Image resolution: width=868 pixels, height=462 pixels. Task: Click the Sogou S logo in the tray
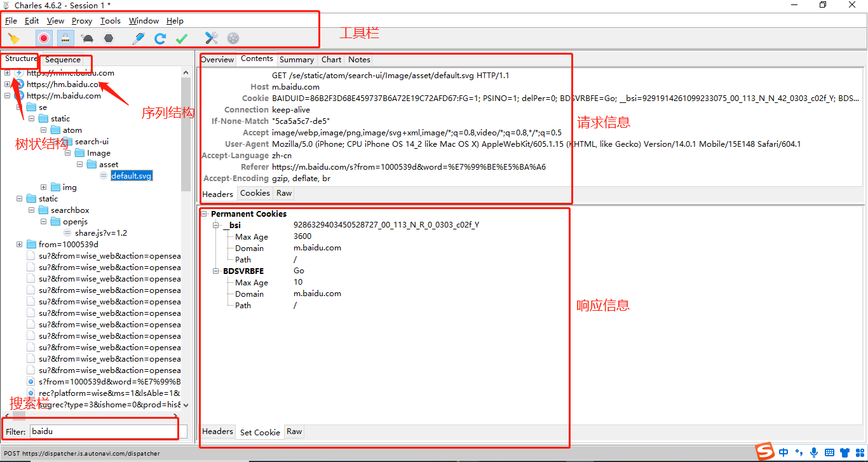click(x=766, y=452)
